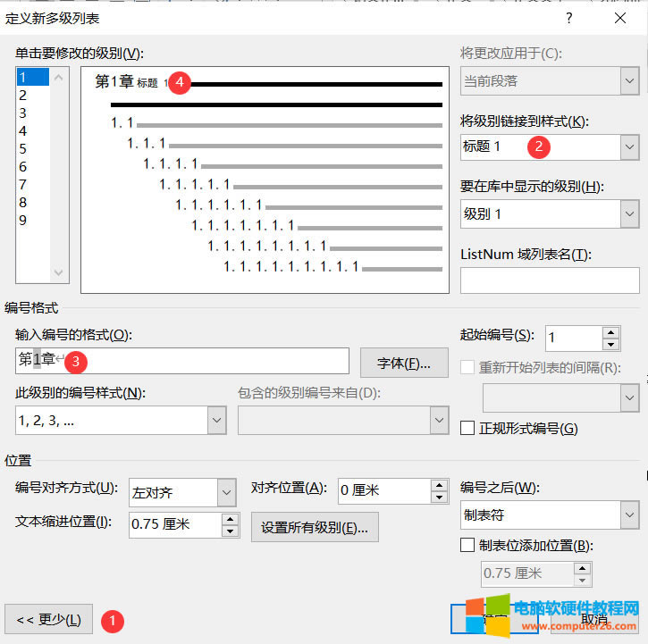Screen dimensions: 648x644
Task: Select level 2 in the level list
Action: pyautogui.click(x=23, y=96)
